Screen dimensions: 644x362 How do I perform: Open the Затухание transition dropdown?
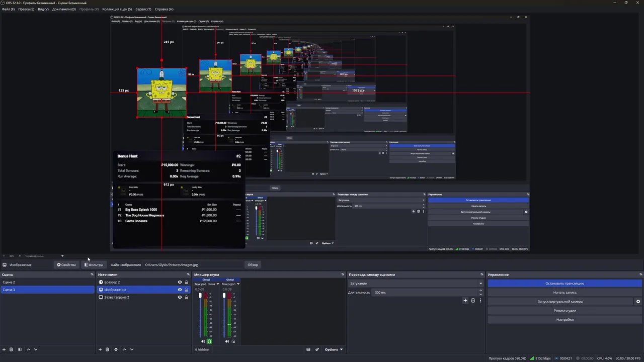pyautogui.click(x=416, y=283)
